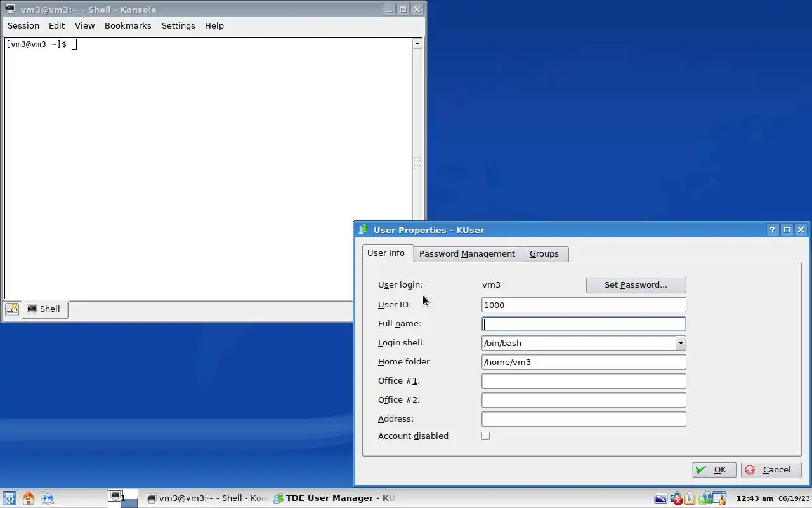
Task: Open Klipper clipboard tray icon
Action: [x=690, y=498]
